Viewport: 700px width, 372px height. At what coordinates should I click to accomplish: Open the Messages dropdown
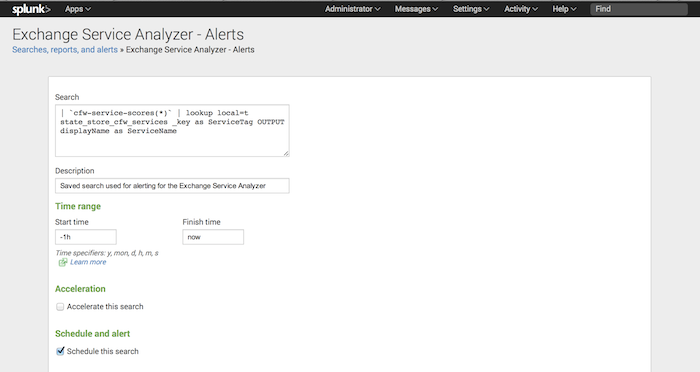pos(416,9)
